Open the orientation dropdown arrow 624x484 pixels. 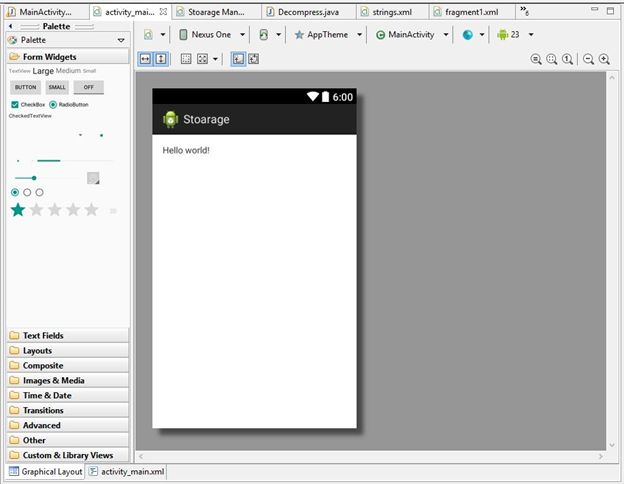pos(279,35)
